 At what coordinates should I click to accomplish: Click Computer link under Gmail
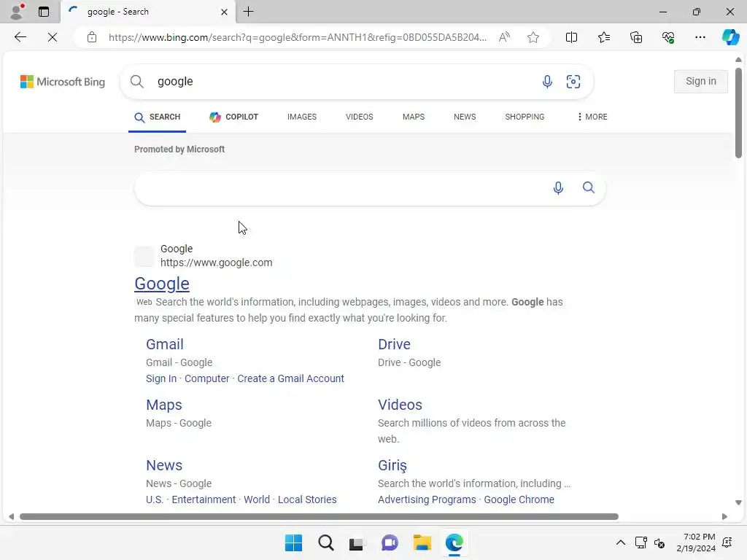pyautogui.click(x=206, y=378)
